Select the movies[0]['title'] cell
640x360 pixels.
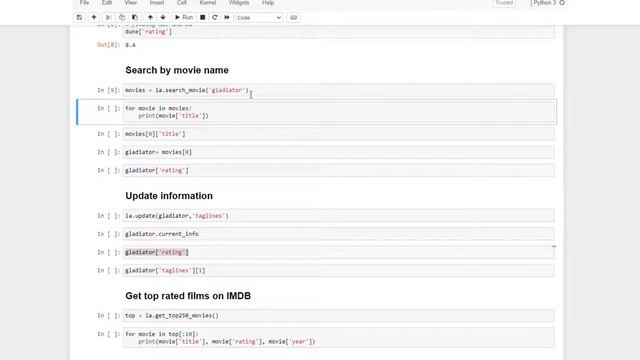[x=338, y=134]
